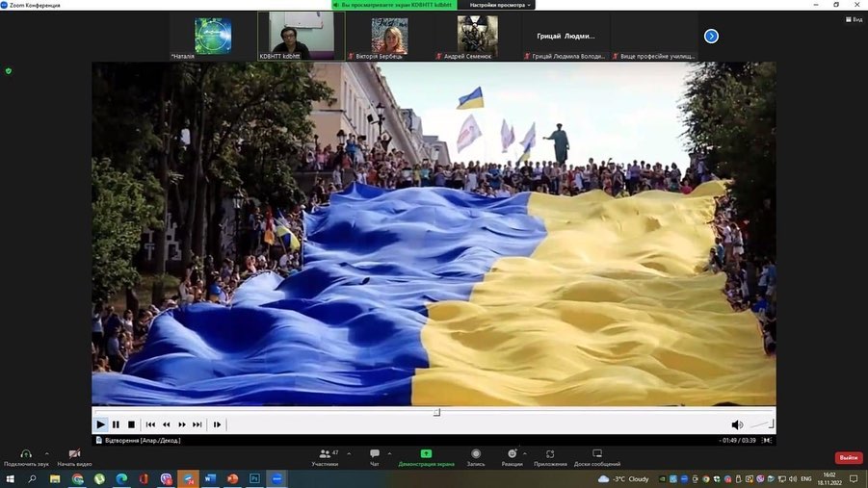Viewport: 868px width, 488px height.
Task: Toggle the fullscreen icon beside the time display
Action: 767,441
